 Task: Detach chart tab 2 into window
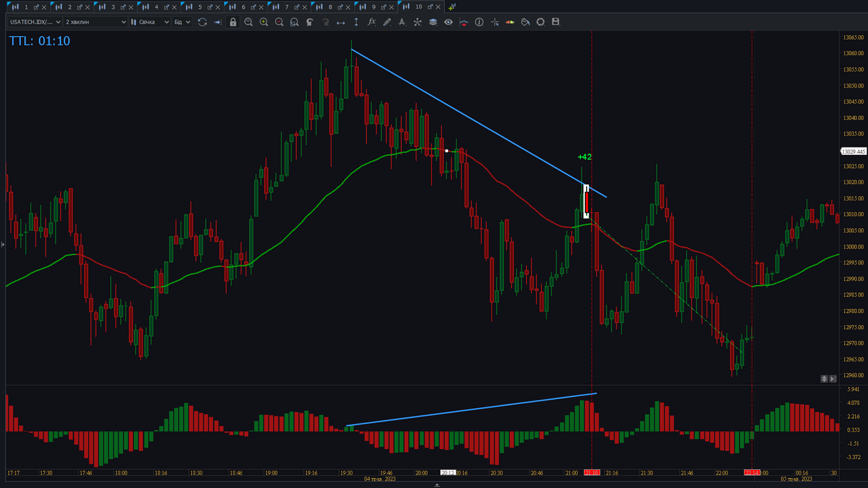(x=79, y=7)
